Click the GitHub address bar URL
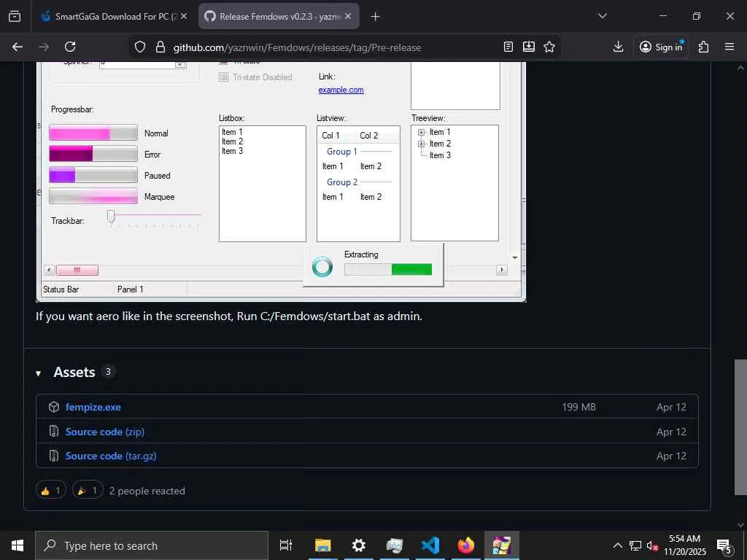This screenshot has width=747, height=560. [297, 47]
